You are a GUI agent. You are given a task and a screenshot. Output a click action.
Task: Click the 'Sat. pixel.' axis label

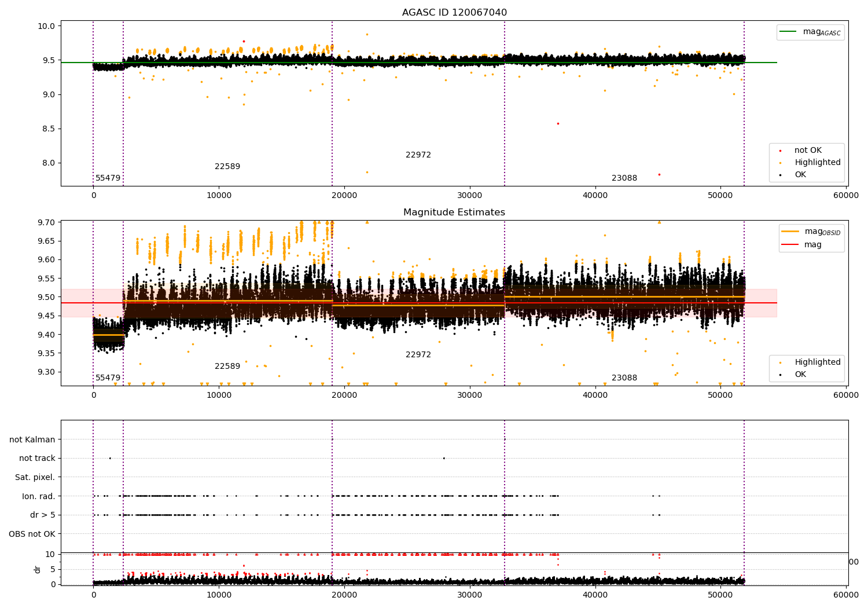(x=35, y=477)
